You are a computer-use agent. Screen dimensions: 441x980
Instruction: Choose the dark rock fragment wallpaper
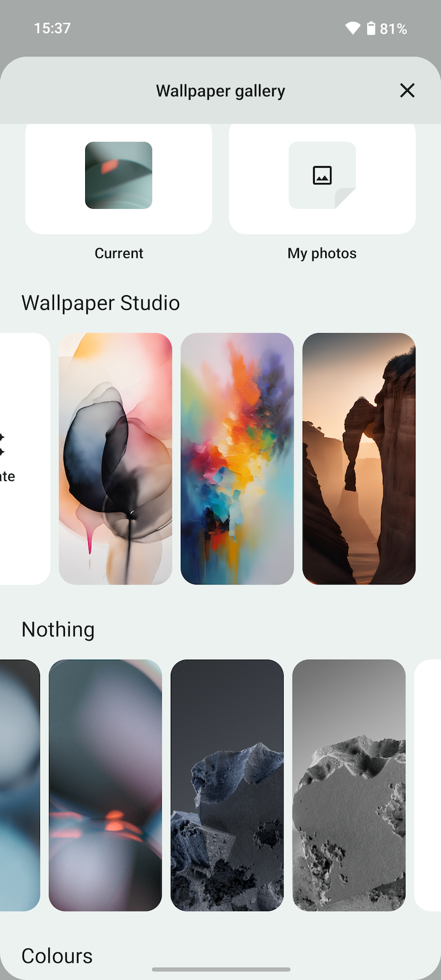[x=227, y=785]
